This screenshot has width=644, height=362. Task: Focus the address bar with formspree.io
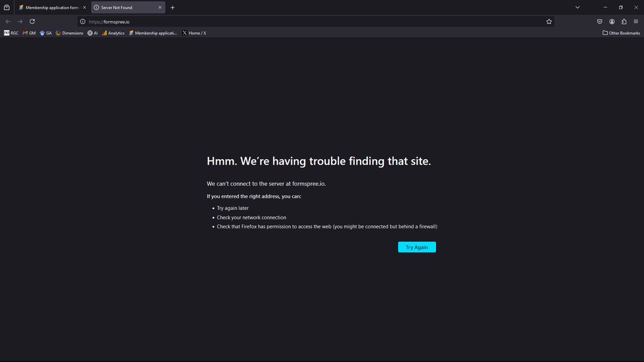tap(316, 21)
